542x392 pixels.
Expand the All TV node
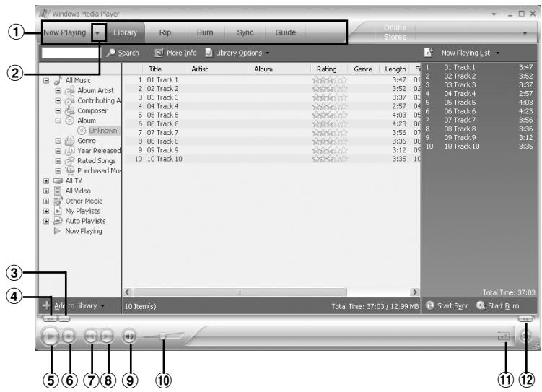coord(46,180)
